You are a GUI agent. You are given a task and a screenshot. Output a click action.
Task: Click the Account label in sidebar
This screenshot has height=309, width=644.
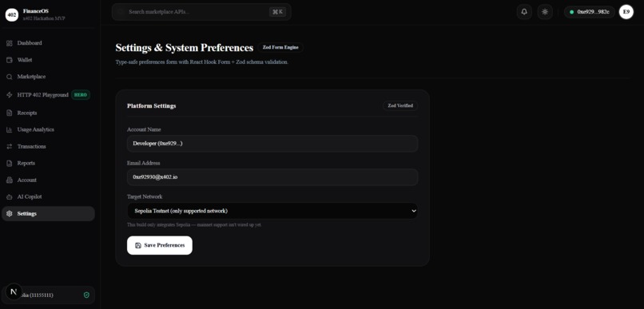point(26,180)
